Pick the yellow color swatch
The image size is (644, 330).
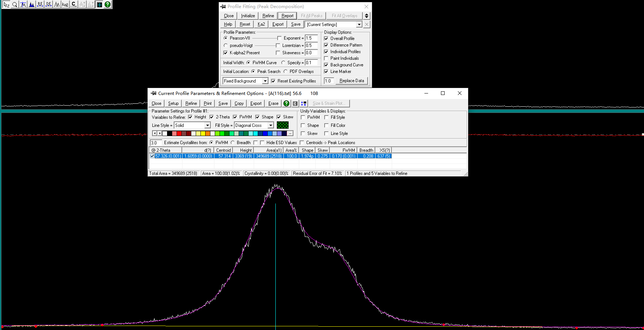click(203, 133)
